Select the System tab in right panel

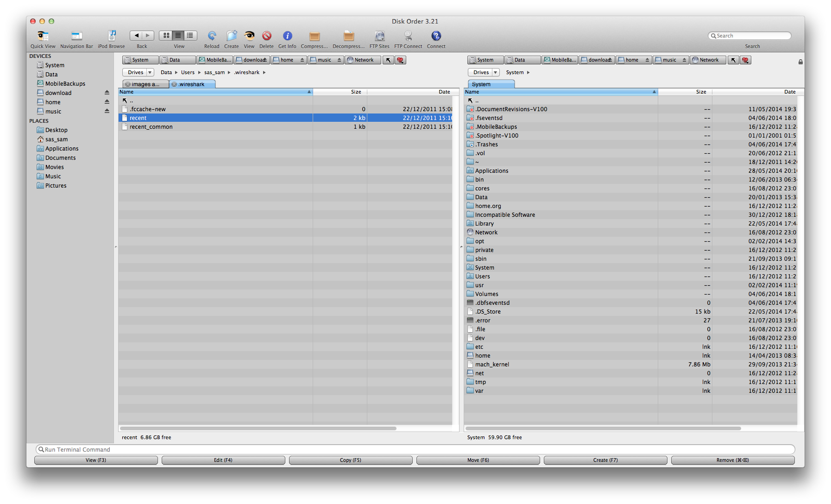point(490,84)
